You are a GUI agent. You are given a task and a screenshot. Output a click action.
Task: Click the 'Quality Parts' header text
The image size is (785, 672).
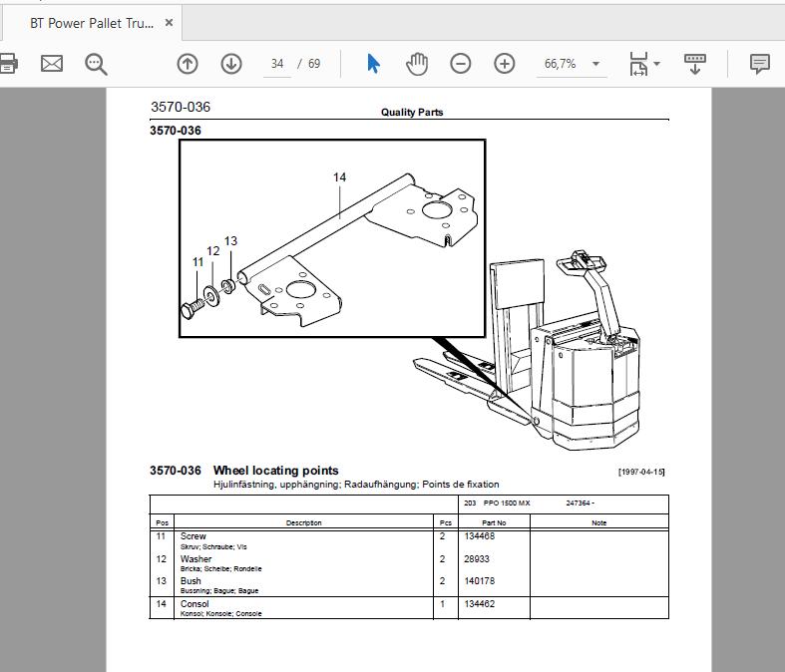(412, 112)
